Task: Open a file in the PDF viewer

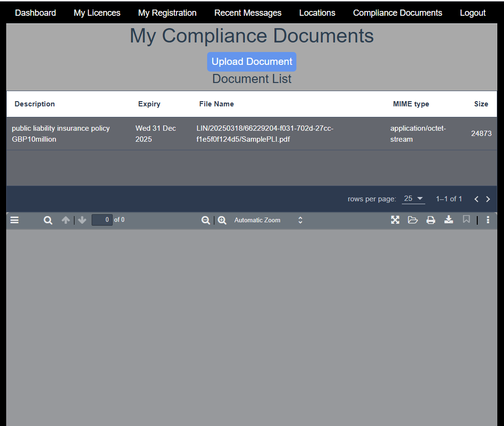Action: pos(413,220)
